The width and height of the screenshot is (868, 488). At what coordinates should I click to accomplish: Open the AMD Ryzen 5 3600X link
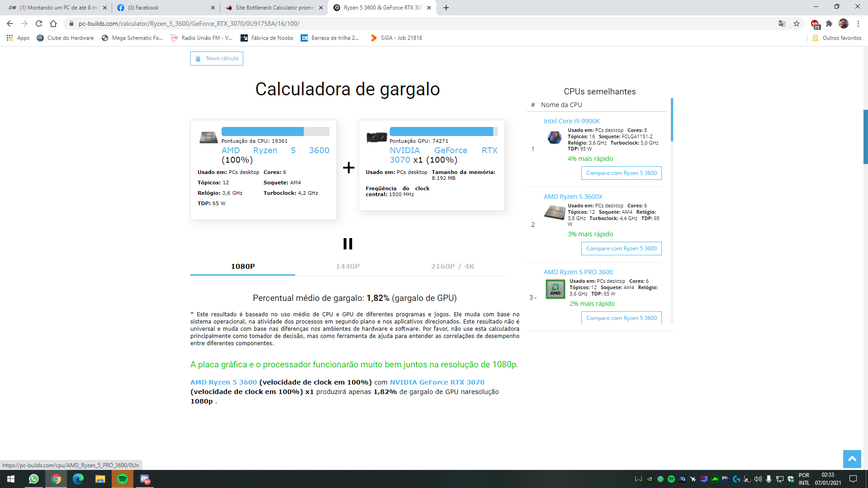pos(573,197)
